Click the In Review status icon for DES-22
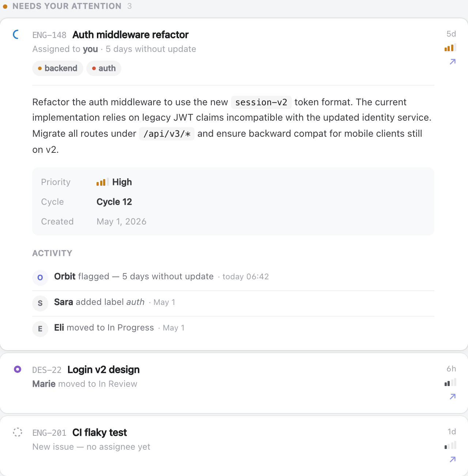 (18, 369)
